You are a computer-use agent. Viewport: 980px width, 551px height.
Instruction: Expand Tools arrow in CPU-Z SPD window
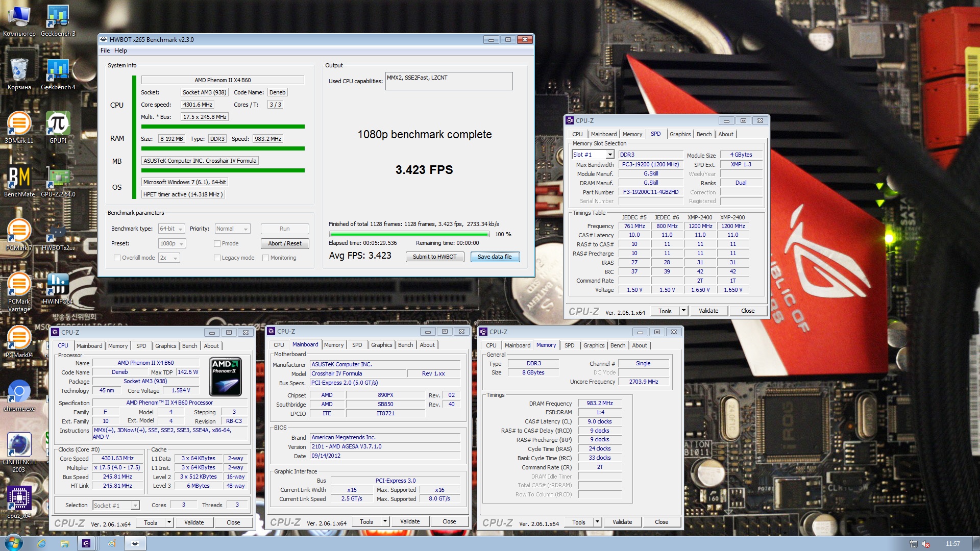click(683, 311)
